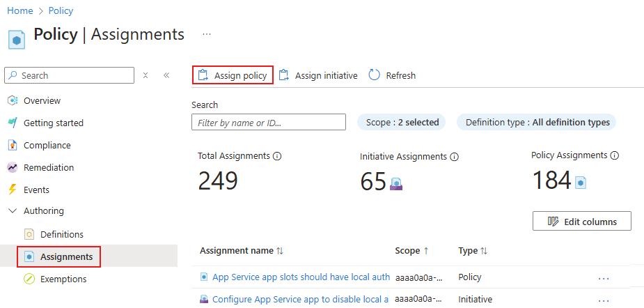
Task: Select Exemptions under Authoring
Action: [x=63, y=279]
